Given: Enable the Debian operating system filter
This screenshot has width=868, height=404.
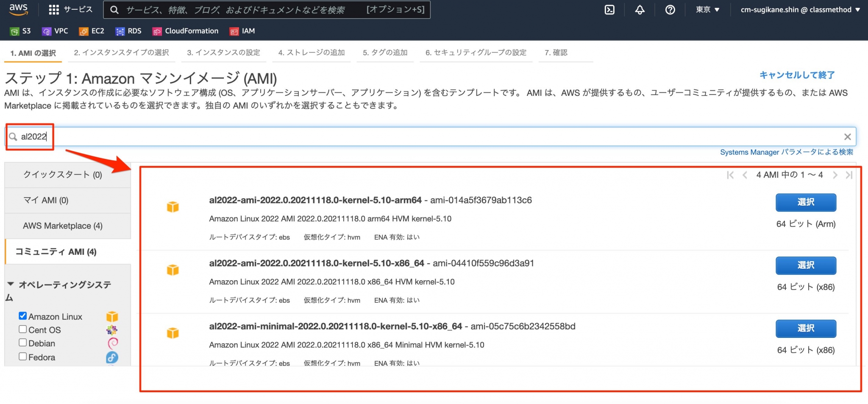Looking at the screenshot, I should point(23,343).
